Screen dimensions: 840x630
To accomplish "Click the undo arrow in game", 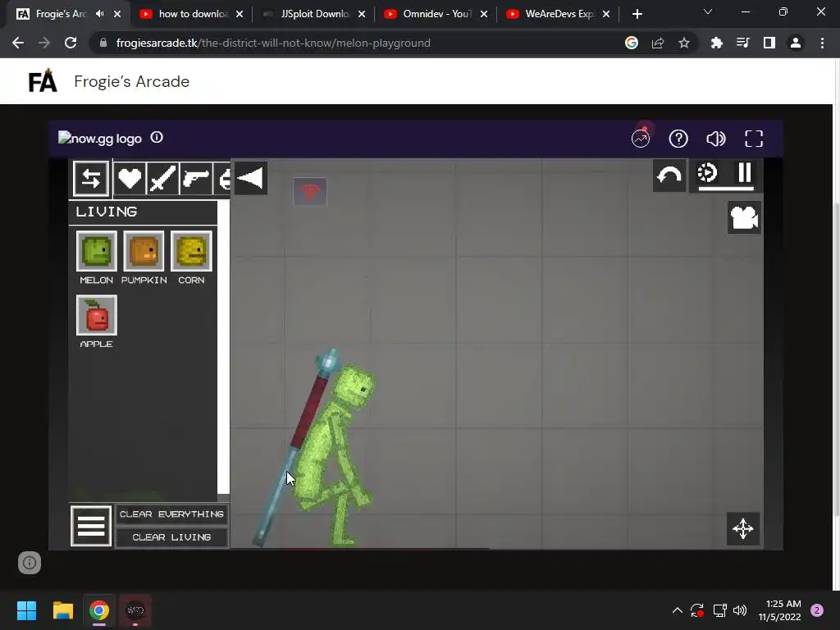I will (x=669, y=176).
